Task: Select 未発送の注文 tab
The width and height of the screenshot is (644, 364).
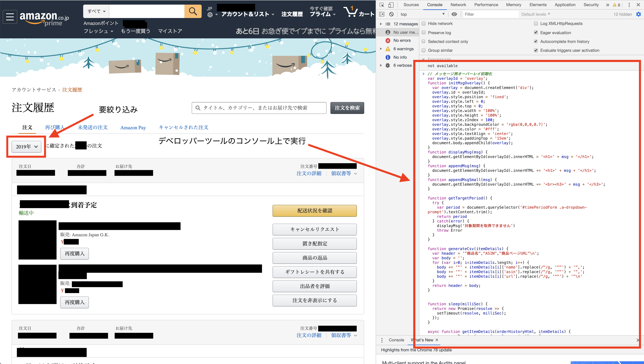Action: [93, 127]
